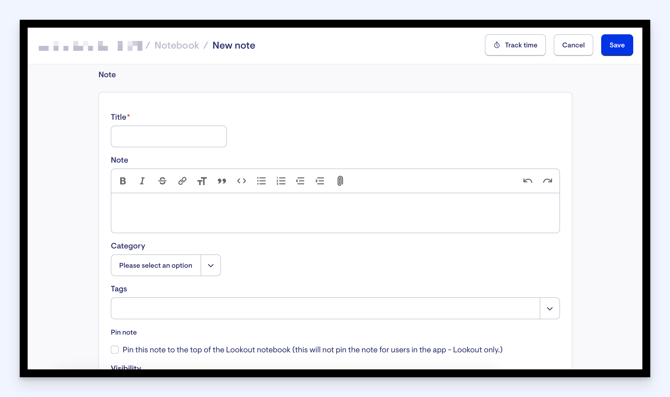Screen dimensions: 670x397
Task: Click the 'New note' breadcrumb text
Action: [234, 45]
